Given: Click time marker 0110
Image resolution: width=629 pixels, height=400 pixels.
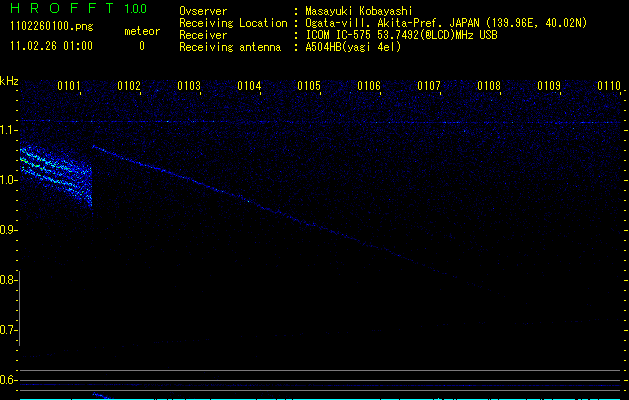Looking at the screenshot, I should 609,86.
